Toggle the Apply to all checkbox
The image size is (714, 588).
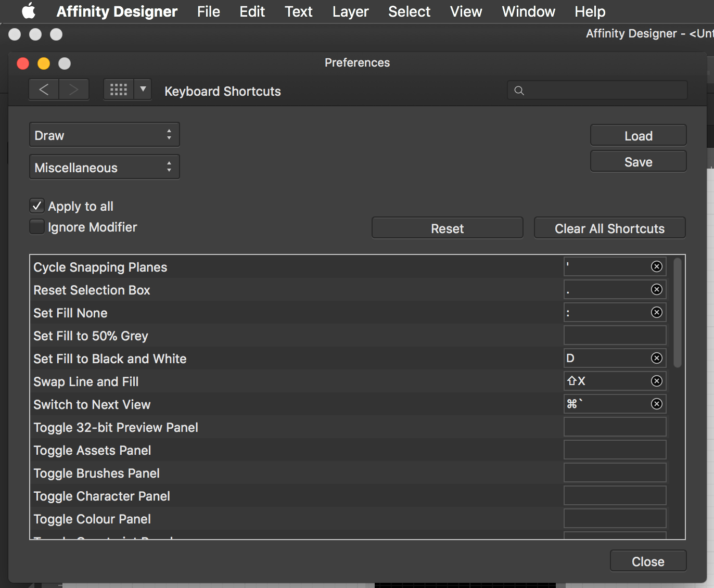[x=37, y=206]
